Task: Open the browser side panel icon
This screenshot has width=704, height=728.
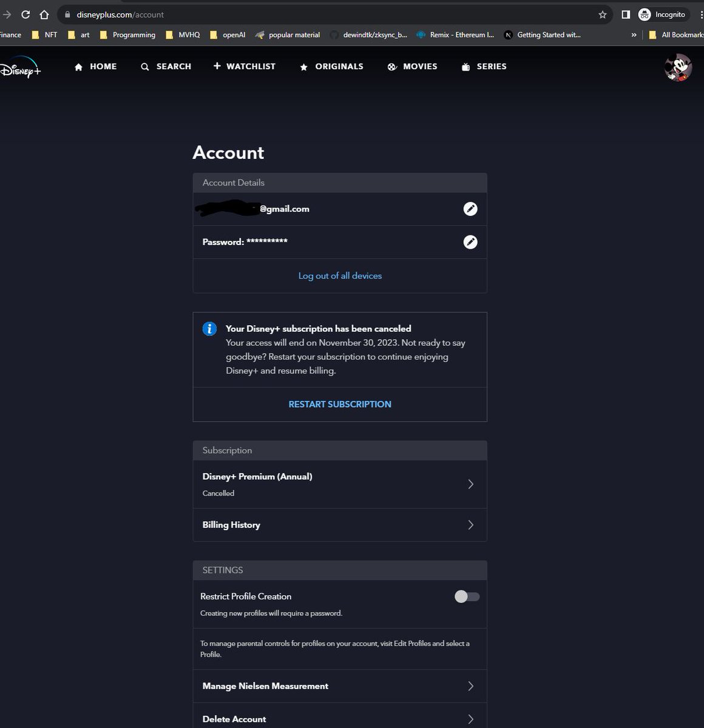Action: (626, 15)
